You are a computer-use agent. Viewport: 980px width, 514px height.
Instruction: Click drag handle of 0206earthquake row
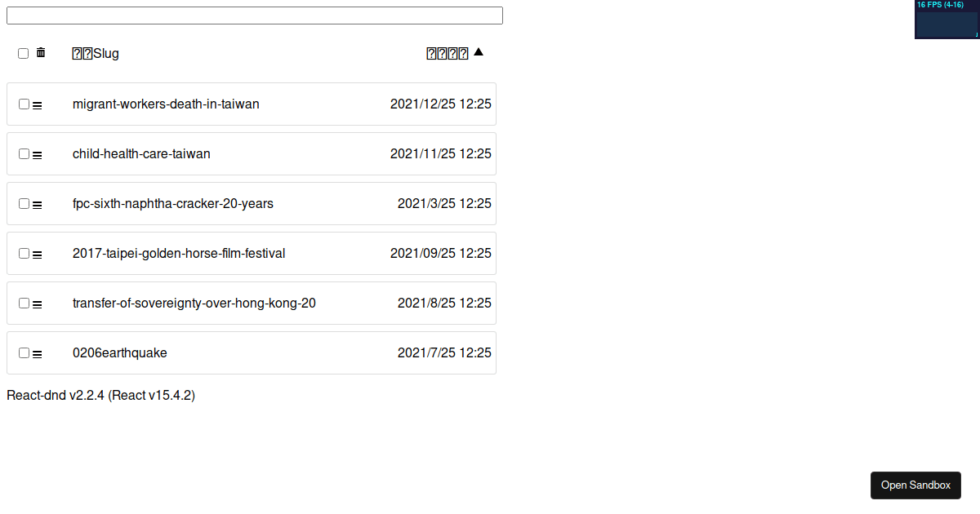click(x=37, y=353)
